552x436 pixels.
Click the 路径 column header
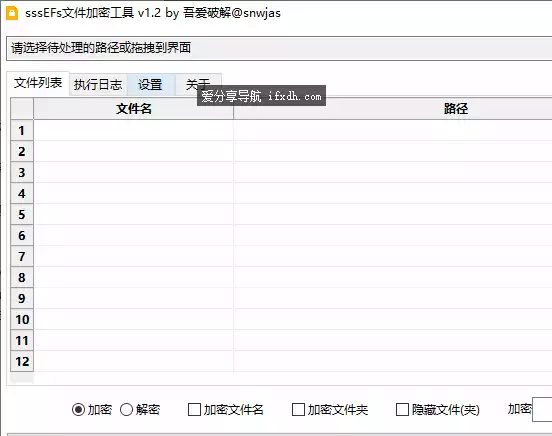click(x=393, y=108)
